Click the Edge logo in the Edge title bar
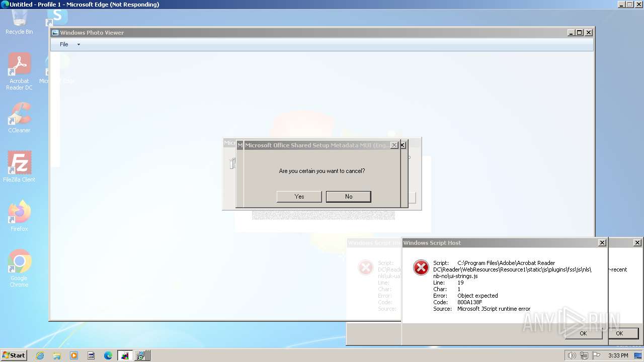644x362 pixels. coord(5,5)
